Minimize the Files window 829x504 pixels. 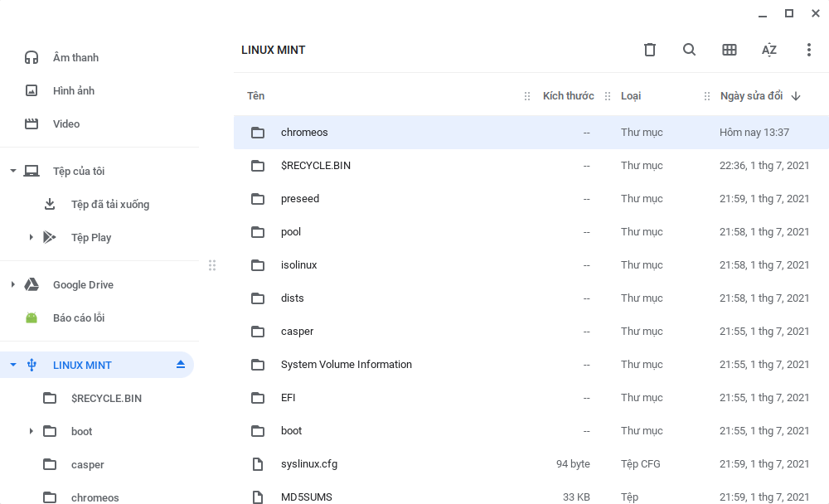click(x=763, y=15)
